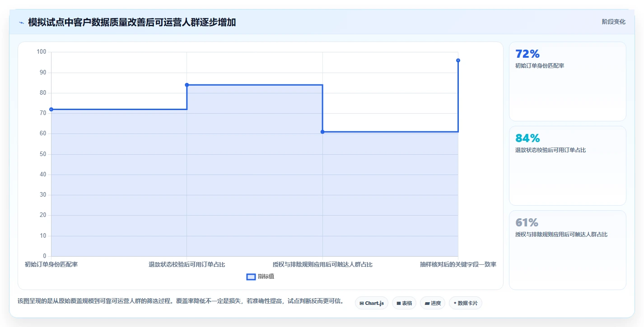The height and width of the screenshot is (327, 644).
Task: Click the icon in the 数据卡片 tag
Action: pyautogui.click(x=455, y=304)
